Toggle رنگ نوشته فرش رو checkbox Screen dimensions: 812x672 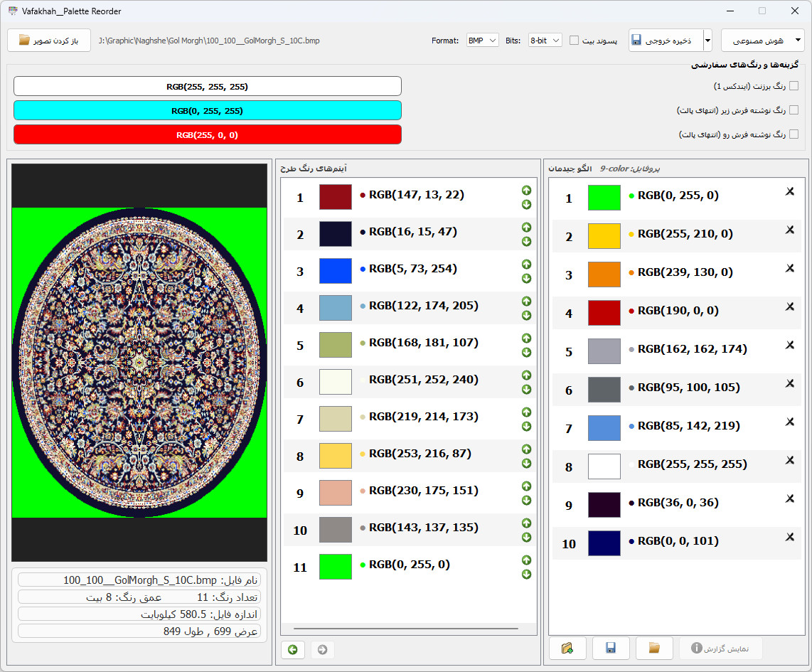794,134
